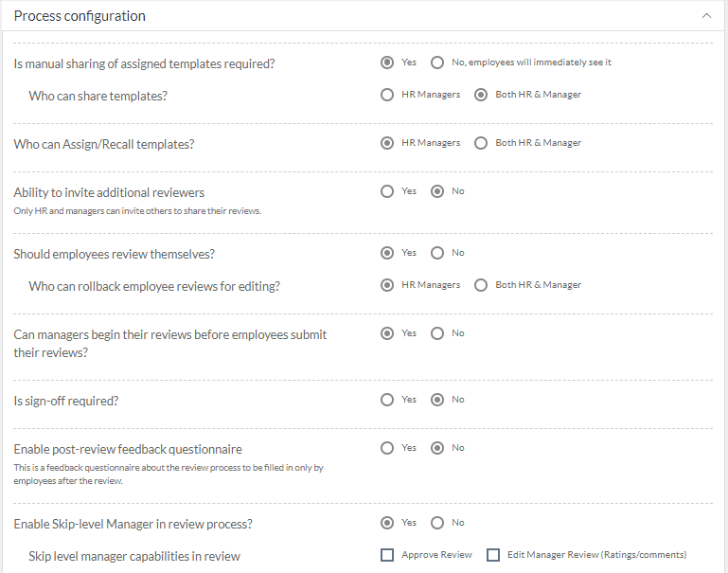Click the Process configuration header title

[80, 16]
